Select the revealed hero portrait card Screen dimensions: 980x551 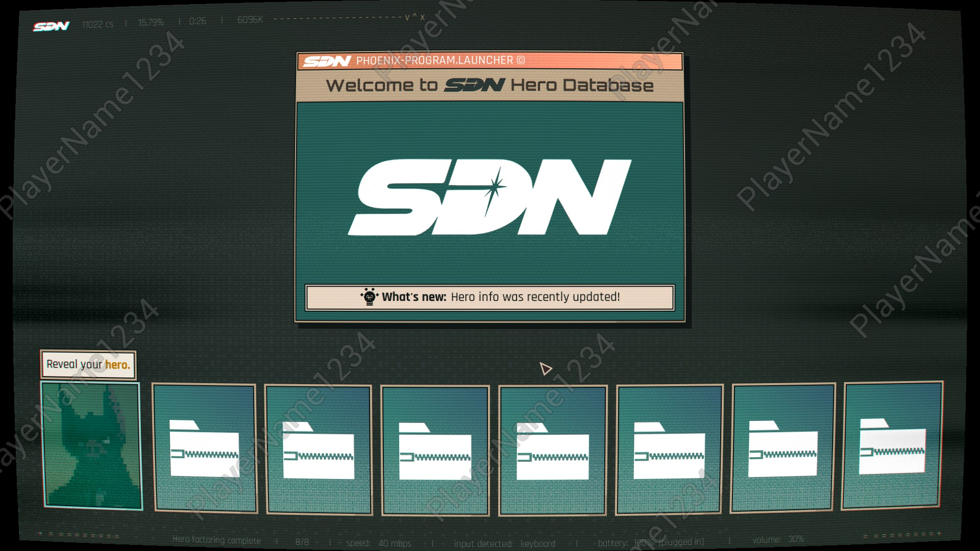(x=92, y=445)
